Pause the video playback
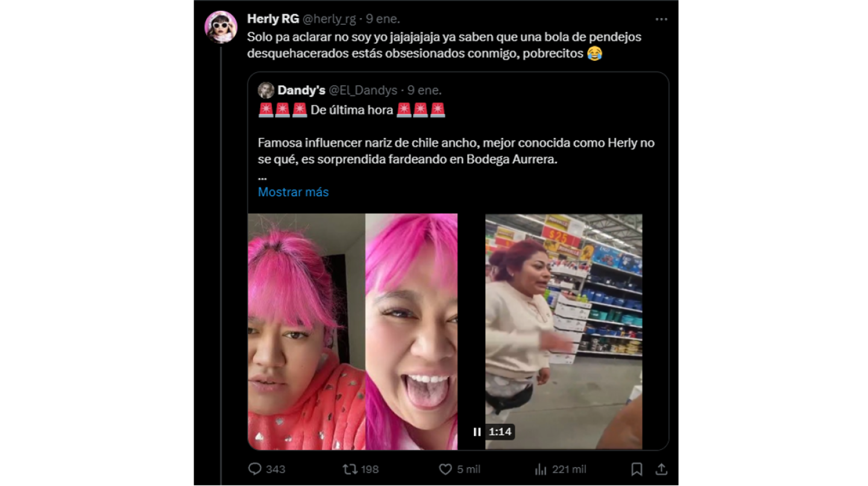Image resolution: width=868 pixels, height=486 pixels. (477, 432)
